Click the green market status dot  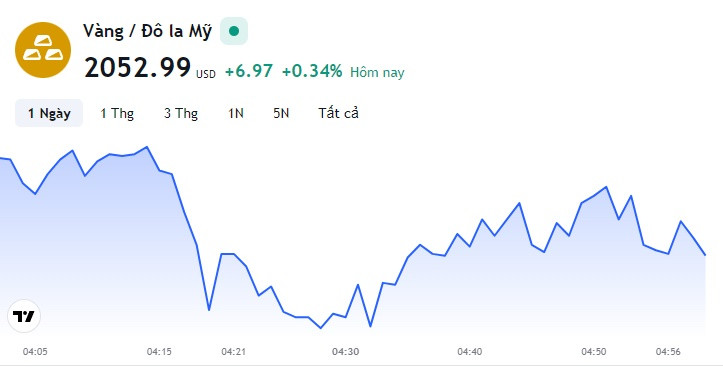234,31
